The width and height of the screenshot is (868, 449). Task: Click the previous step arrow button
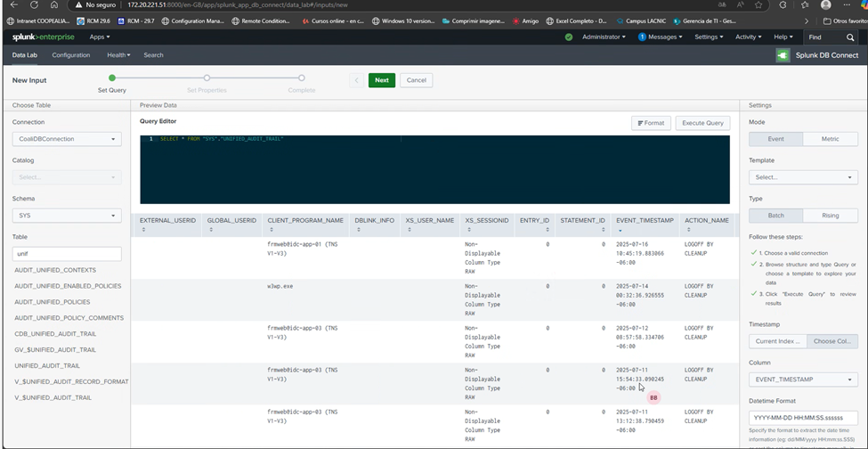[x=356, y=80]
